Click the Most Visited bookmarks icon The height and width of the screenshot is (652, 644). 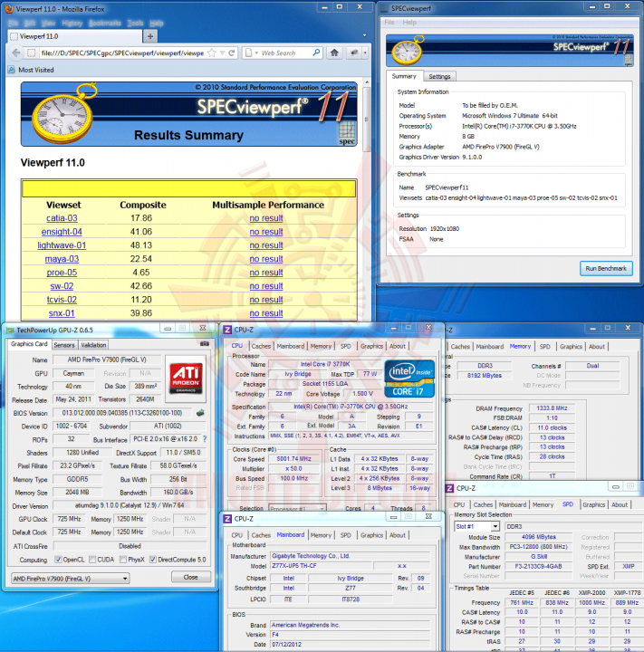point(11,70)
